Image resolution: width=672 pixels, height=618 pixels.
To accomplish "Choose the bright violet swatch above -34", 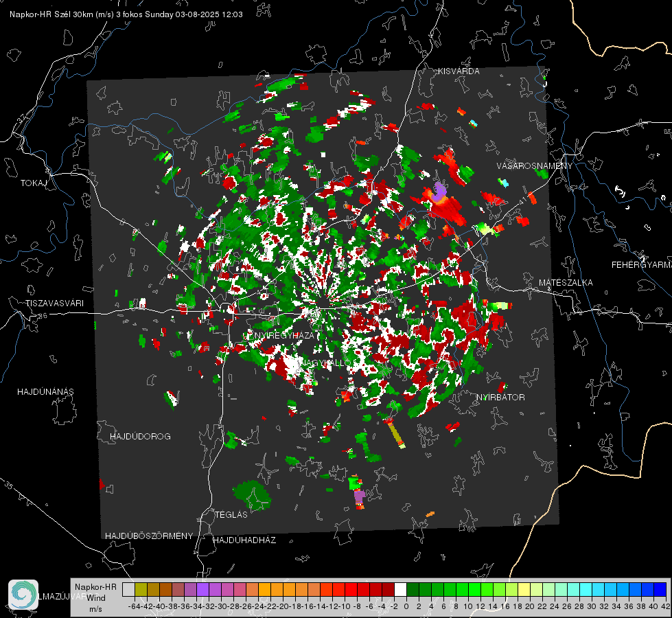I will tap(202, 589).
